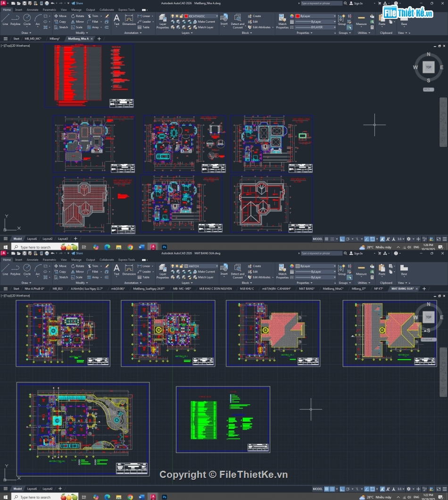Toggle object snap in status bar
This screenshot has width=448, height=500.
(373, 238)
